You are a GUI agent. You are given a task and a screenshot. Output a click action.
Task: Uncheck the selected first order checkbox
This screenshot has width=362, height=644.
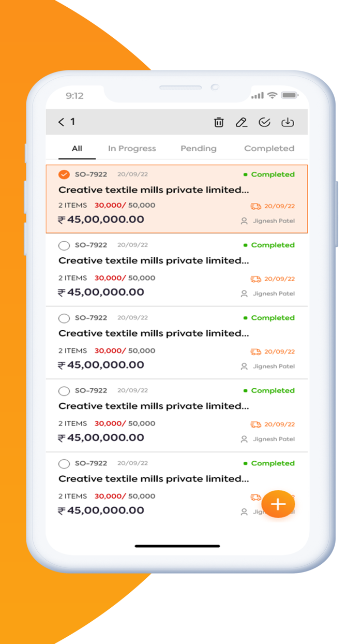point(64,174)
